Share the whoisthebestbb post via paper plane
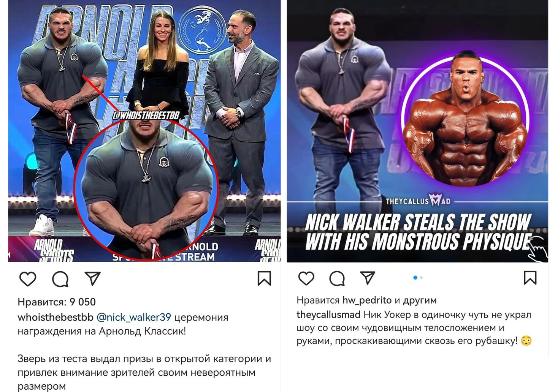Viewport: 555px width, 392px height. [x=92, y=278]
